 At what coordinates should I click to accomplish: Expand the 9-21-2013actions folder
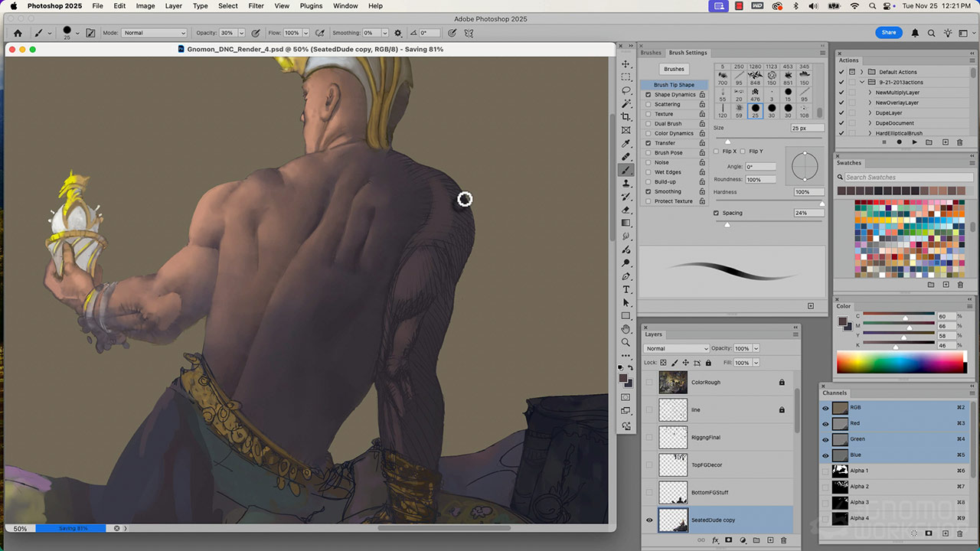[862, 82]
